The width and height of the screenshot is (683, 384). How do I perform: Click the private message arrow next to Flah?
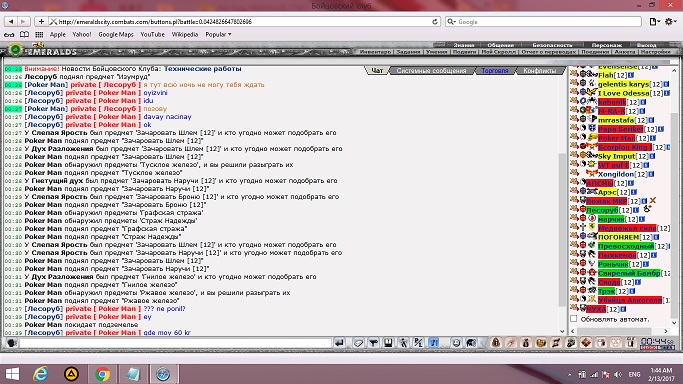pyautogui.click(x=574, y=75)
